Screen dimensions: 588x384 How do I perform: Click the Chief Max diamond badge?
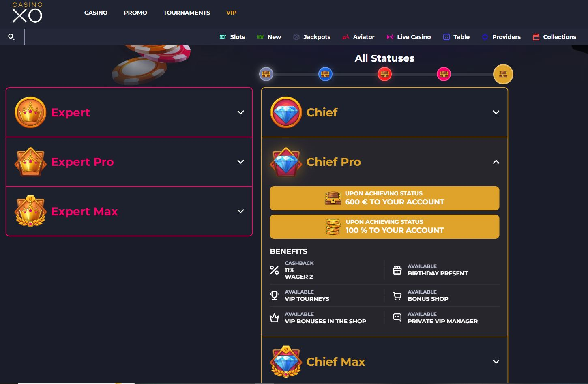pyautogui.click(x=286, y=361)
